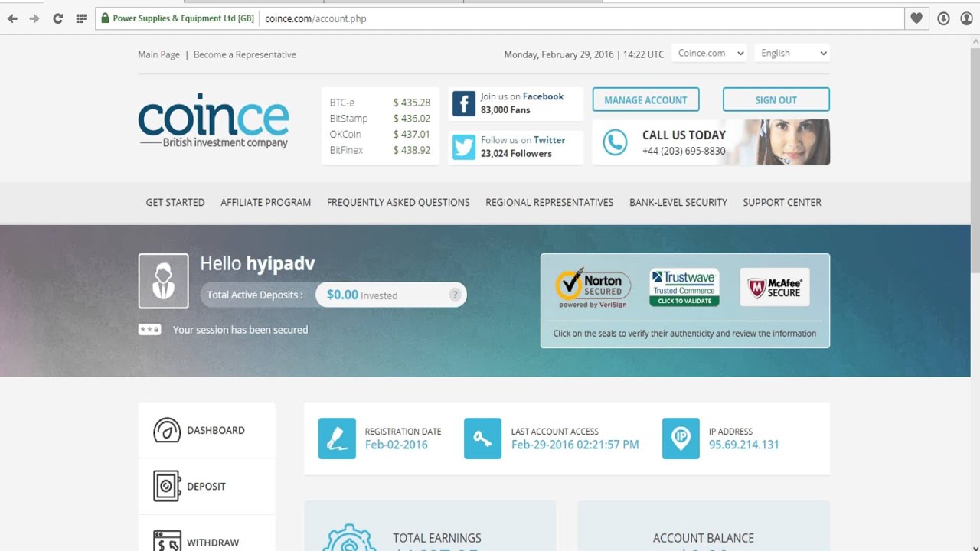Click the IP address 95.69.214.131
This screenshot has height=551, width=980.
[x=744, y=445]
